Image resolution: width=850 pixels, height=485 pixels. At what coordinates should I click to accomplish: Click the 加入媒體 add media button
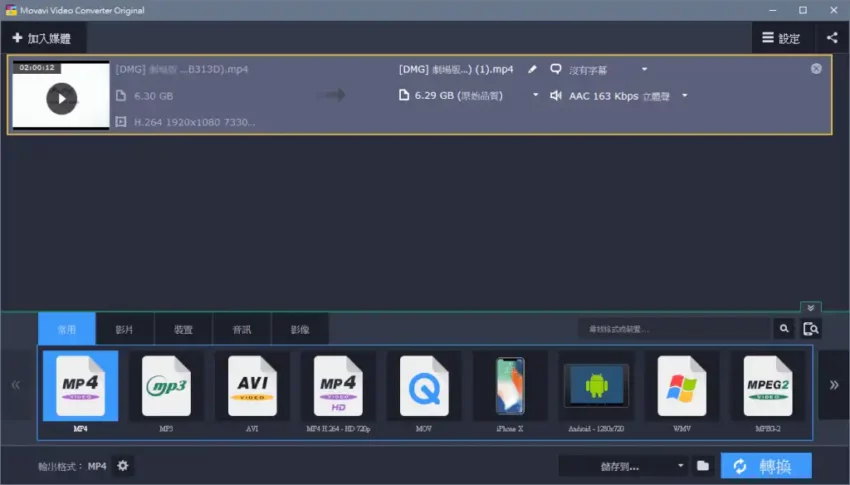pyautogui.click(x=42, y=38)
